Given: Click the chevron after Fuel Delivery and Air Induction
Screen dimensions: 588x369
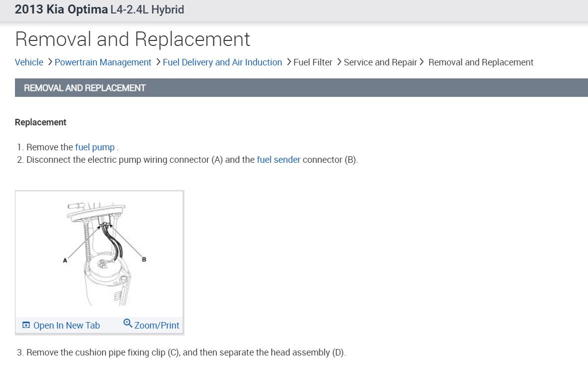Looking at the screenshot, I should [x=288, y=62].
